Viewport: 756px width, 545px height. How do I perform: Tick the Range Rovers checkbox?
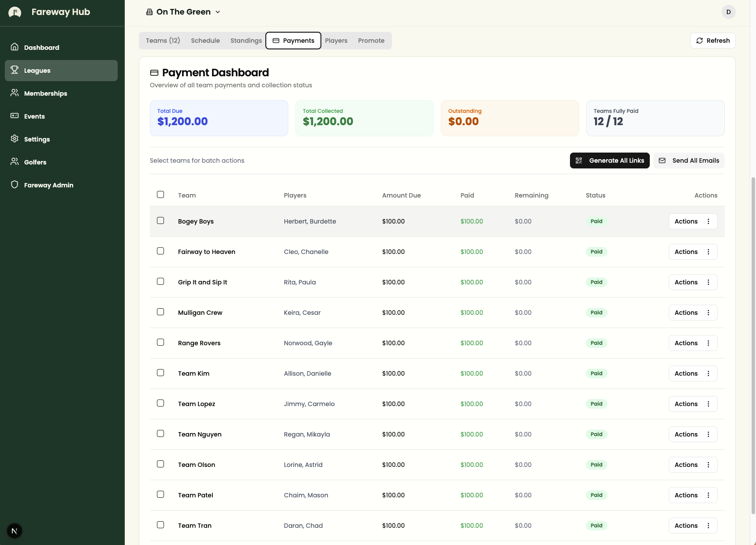tap(160, 342)
